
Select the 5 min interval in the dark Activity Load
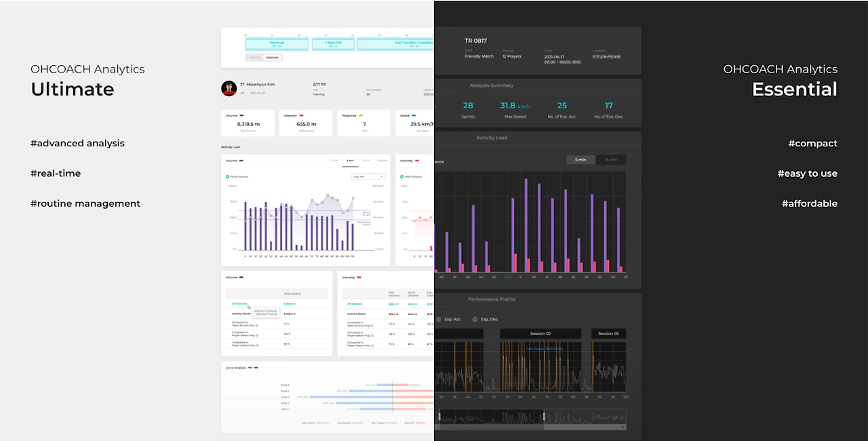tap(581, 160)
